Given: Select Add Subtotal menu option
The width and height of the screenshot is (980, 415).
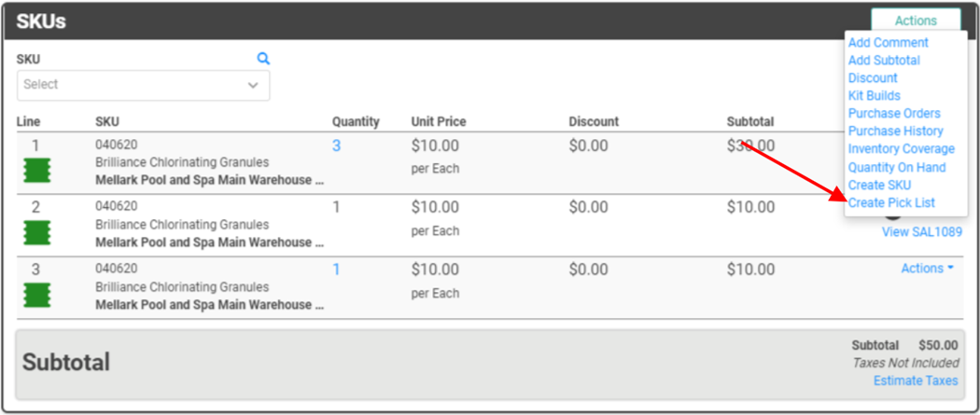Looking at the screenshot, I should click(x=884, y=61).
